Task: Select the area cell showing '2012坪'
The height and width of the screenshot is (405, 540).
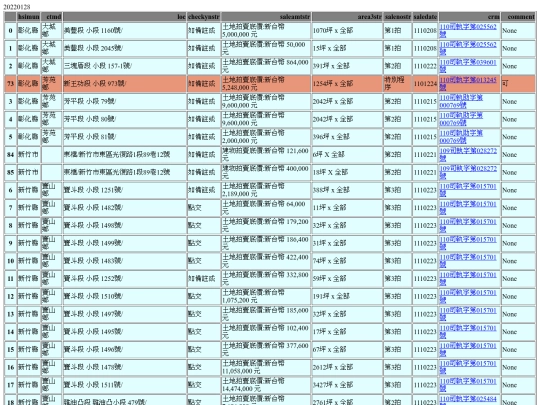Action: point(347,367)
